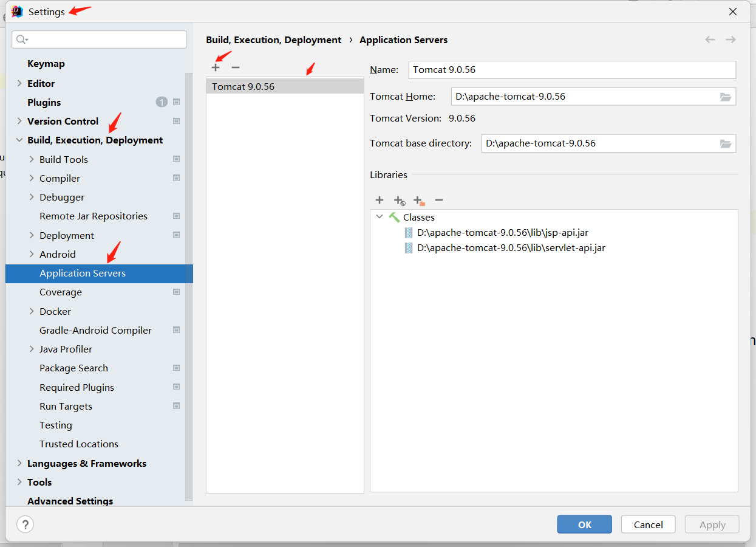The width and height of the screenshot is (756, 547).
Task: Expand Languages & Frameworks node
Action: click(19, 463)
